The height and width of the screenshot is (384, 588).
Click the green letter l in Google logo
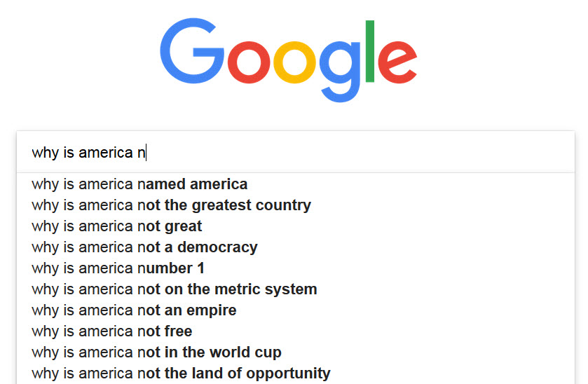370,51
